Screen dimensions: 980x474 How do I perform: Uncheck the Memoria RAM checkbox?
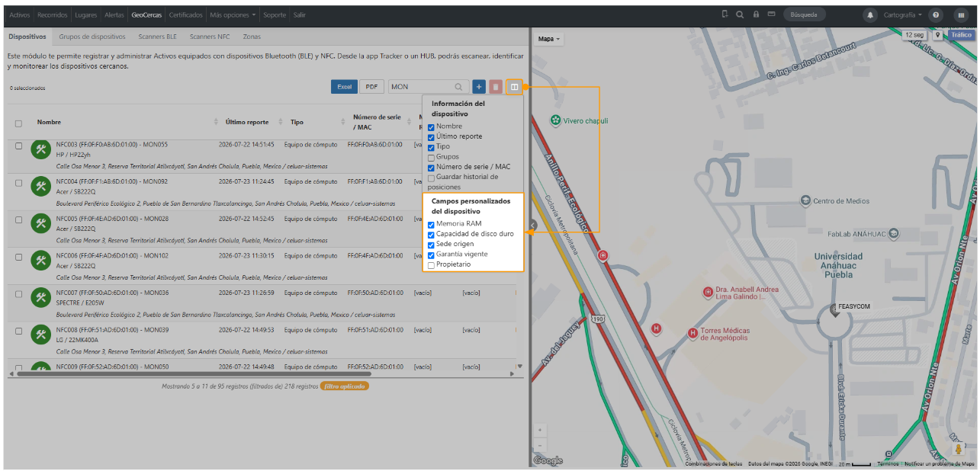tap(432, 225)
